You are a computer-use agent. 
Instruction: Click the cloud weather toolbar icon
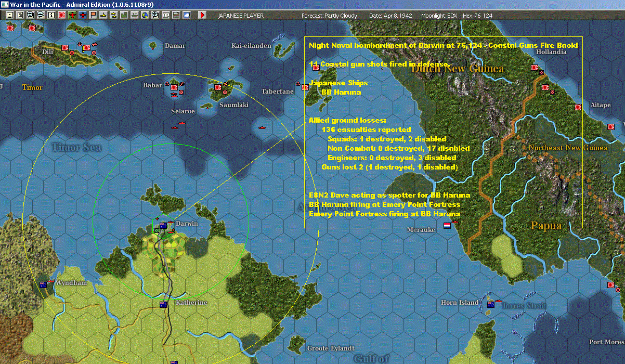click(187, 15)
